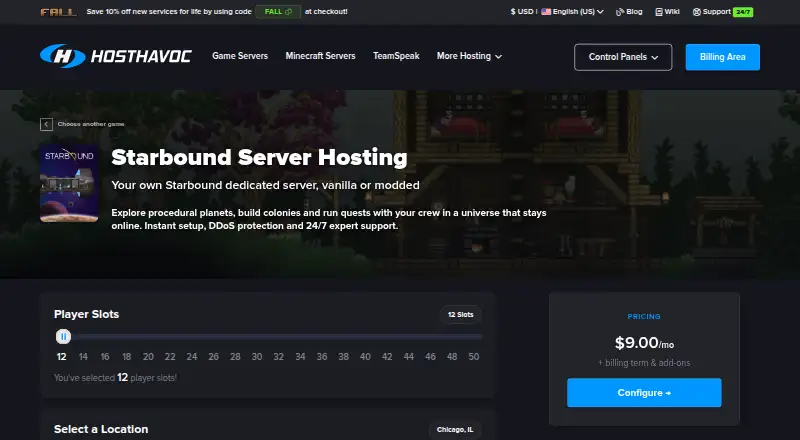Go to Game Servers menu
The width and height of the screenshot is (800, 440).
[x=240, y=56]
